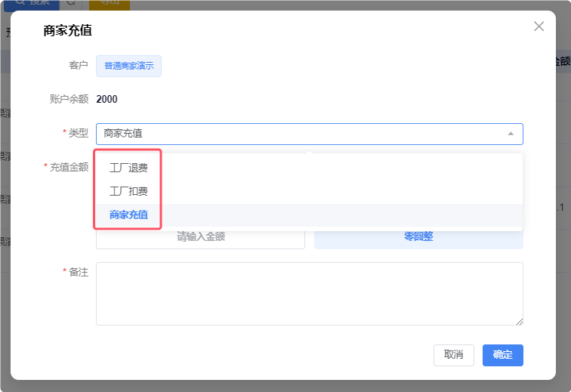
Task: Click the account balance value 2000
Action: click(106, 99)
